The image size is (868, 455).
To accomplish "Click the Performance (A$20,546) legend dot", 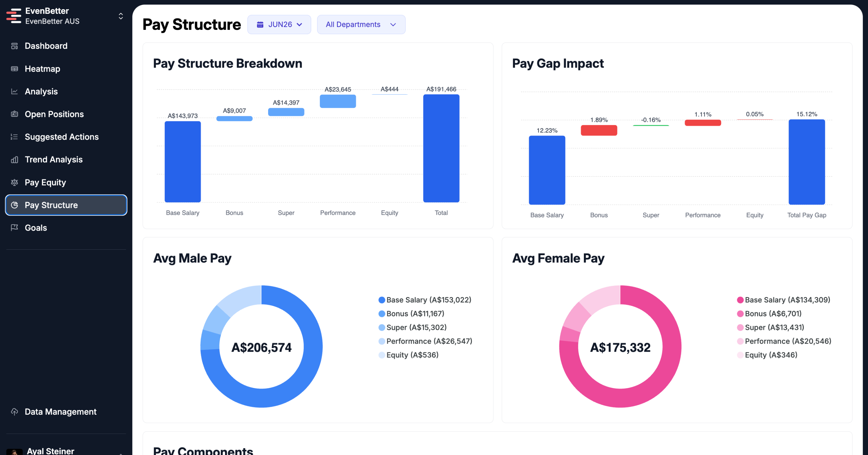I will pyautogui.click(x=740, y=341).
